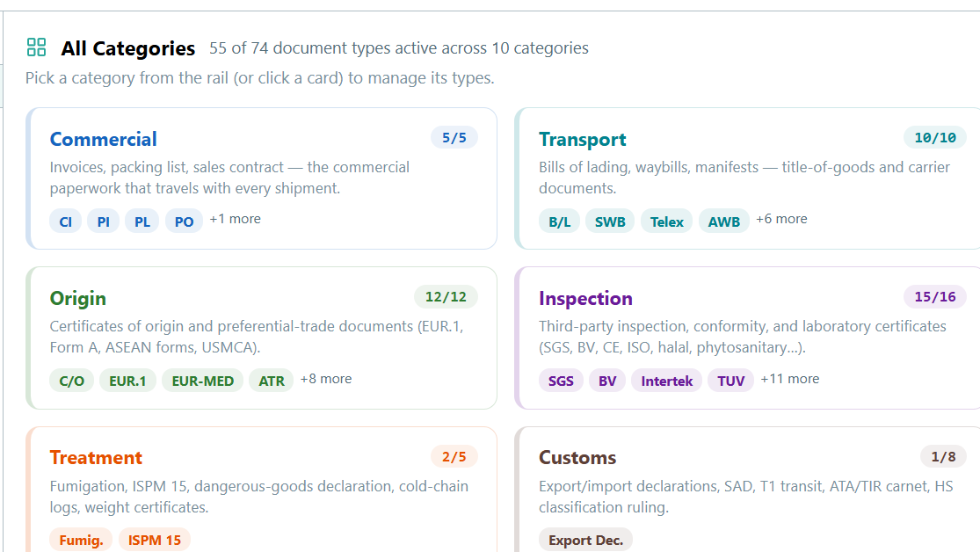
Task: Click the All Categories grid icon
Action: [36, 47]
